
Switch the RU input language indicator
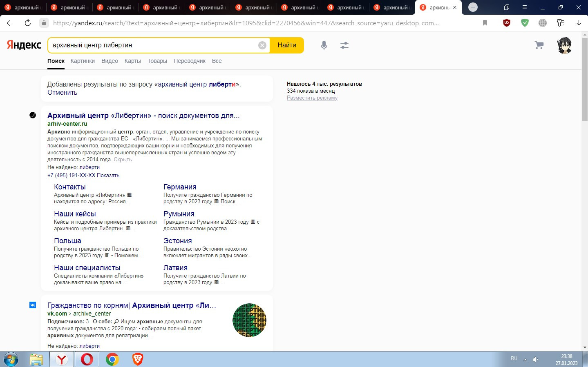click(x=514, y=358)
